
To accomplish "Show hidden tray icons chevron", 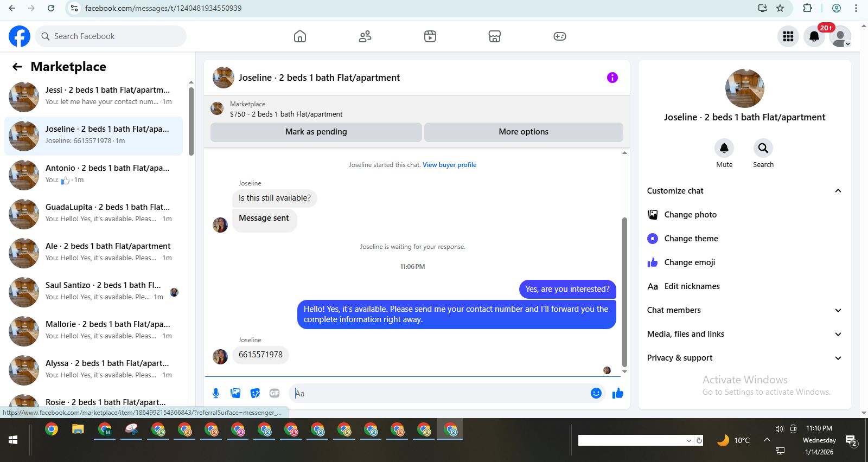I will 767,440.
